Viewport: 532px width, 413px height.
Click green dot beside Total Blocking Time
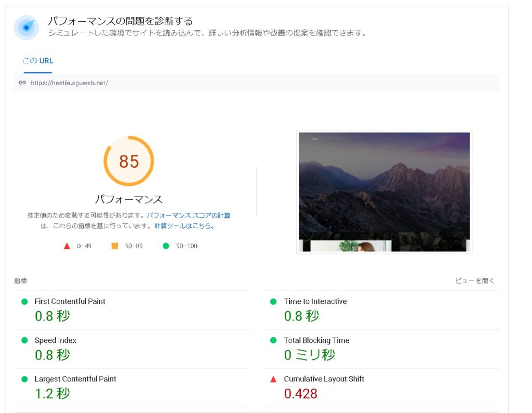[273, 340]
